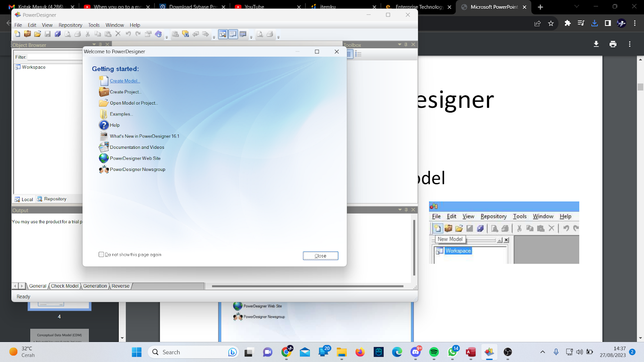This screenshot has height=362, width=644.
Task: Toggle Output window visibility toolbar button
Action: coord(233,34)
